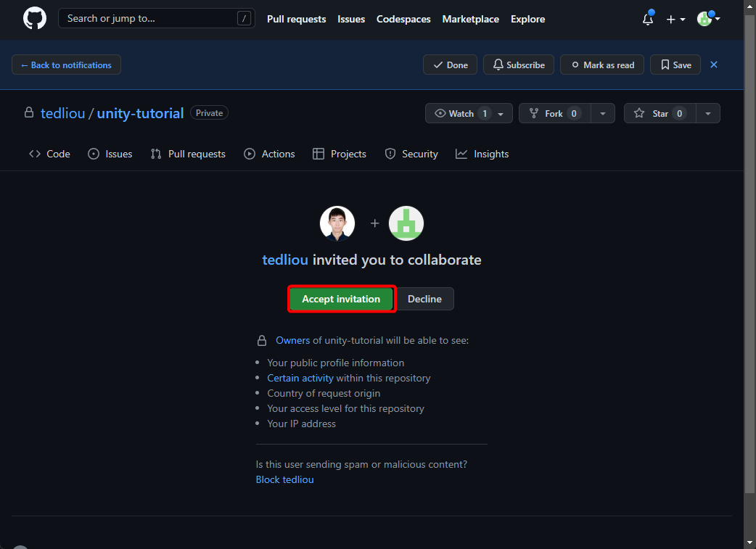Image resolution: width=756 pixels, height=549 pixels.
Task: Click 'Your IP address' list item
Action: point(301,424)
